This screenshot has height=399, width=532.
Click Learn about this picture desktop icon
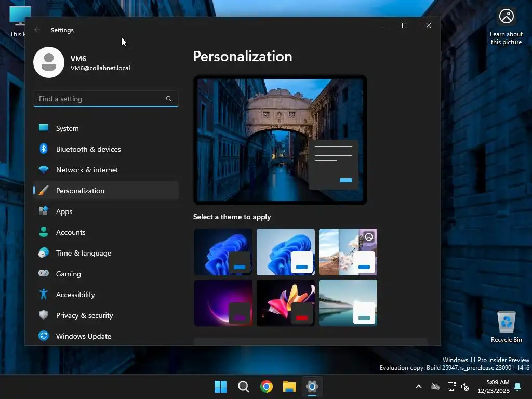(x=506, y=27)
